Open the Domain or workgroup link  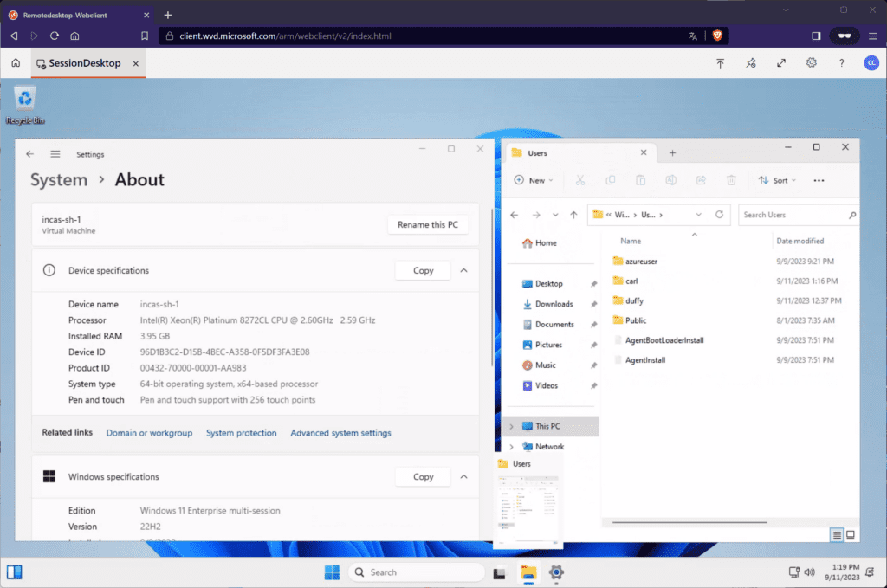click(x=149, y=433)
